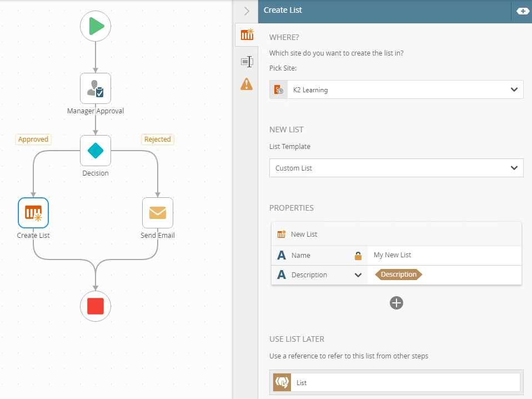The width and height of the screenshot is (532, 399).
Task: Toggle the lock on the Name property
Action: coord(358,256)
